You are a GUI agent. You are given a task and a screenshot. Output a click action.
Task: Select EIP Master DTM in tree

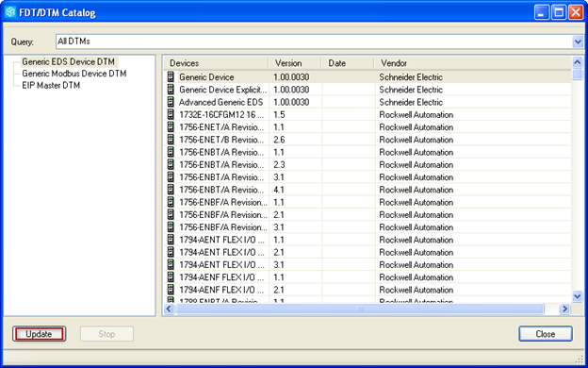pyautogui.click(x=51, y=86)
